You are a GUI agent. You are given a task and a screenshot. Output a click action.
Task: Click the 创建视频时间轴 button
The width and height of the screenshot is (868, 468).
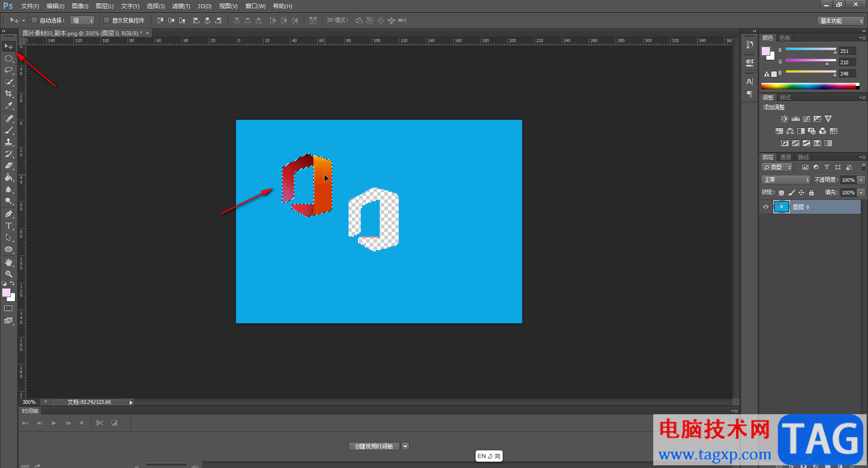(374, 447)
